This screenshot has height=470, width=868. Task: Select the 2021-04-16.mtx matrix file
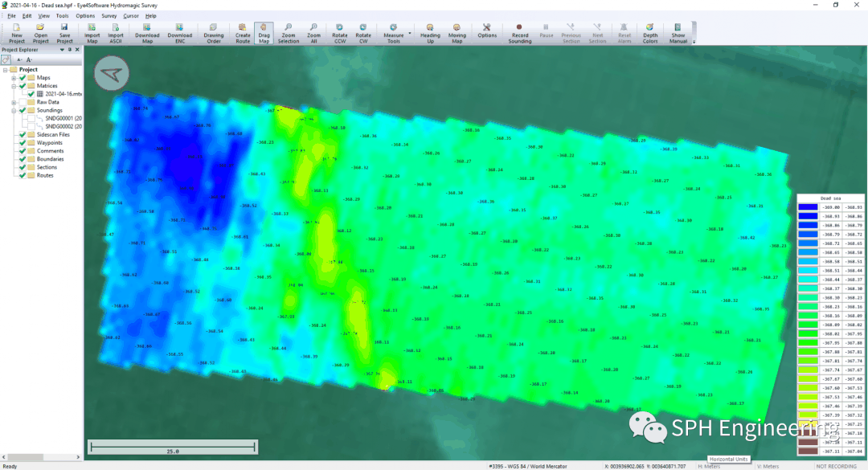click(63, 94)
